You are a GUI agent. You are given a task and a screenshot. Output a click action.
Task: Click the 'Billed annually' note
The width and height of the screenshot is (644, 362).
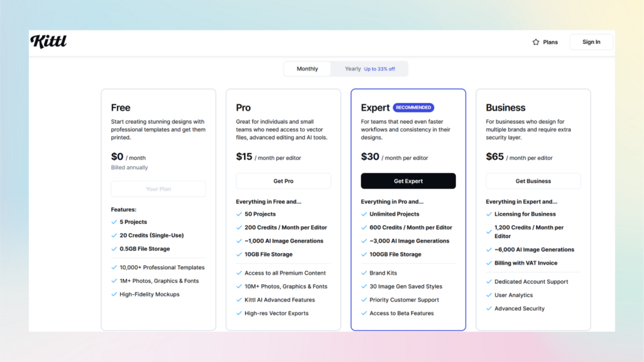(x=130, y=167)
